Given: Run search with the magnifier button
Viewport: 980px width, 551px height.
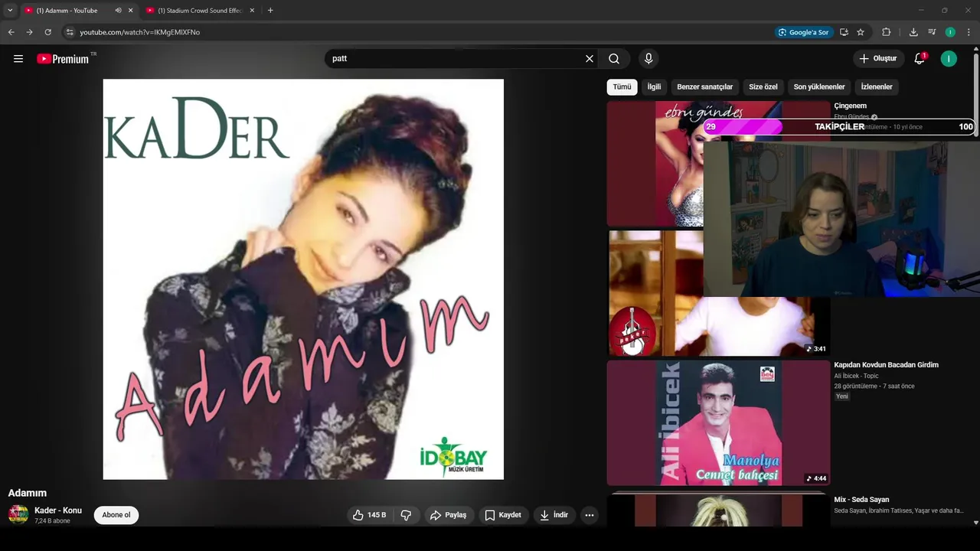Looking at the screenshot, I should 614,59.
